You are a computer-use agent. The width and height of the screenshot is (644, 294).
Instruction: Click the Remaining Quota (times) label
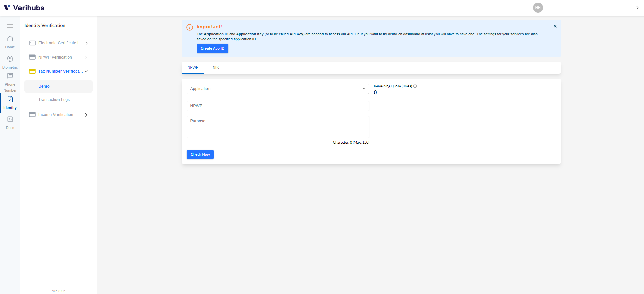[x=393, y=86]
